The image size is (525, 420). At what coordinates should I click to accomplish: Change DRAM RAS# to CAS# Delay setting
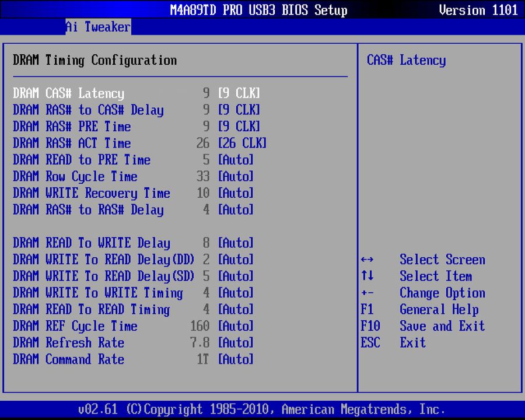pos(240,110)
